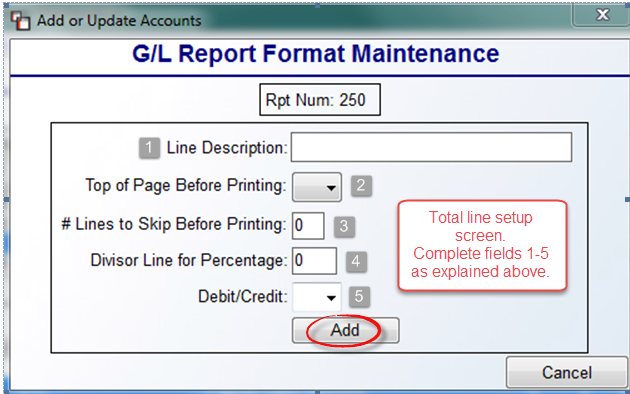630x394 pixels.
Task: Open the Top of Page Before Printing dropdown
Action: coord(317,187)
